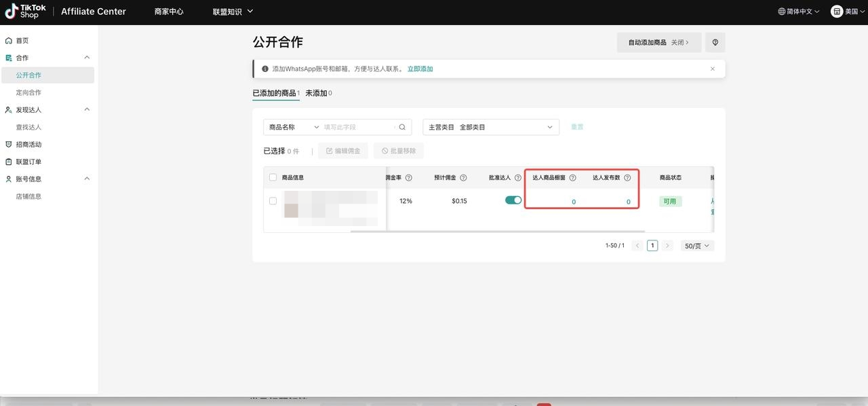Click help icon beside 达人发布数 column

click(627, 178)
